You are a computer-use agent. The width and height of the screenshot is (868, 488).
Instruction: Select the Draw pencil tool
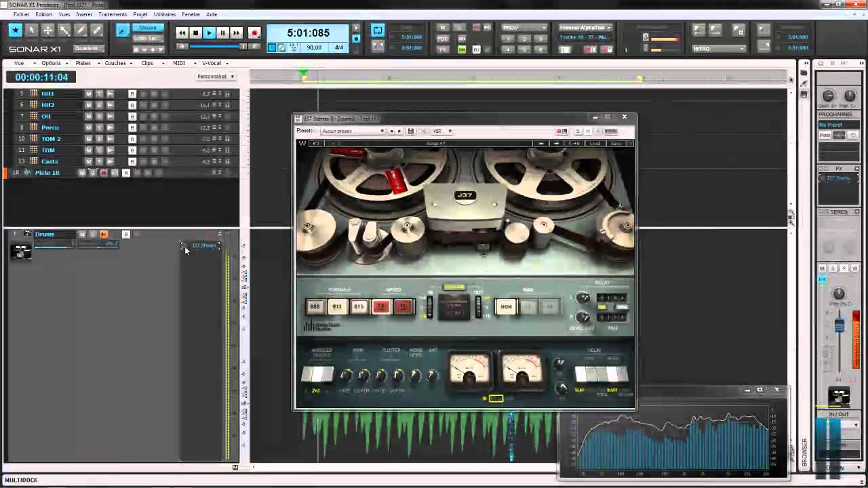pos(80,30)
